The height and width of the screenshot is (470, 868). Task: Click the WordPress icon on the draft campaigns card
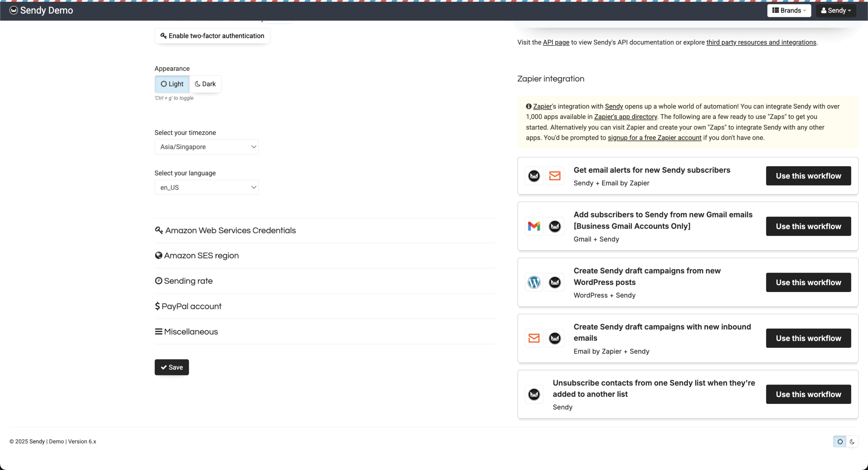(534, 282)
